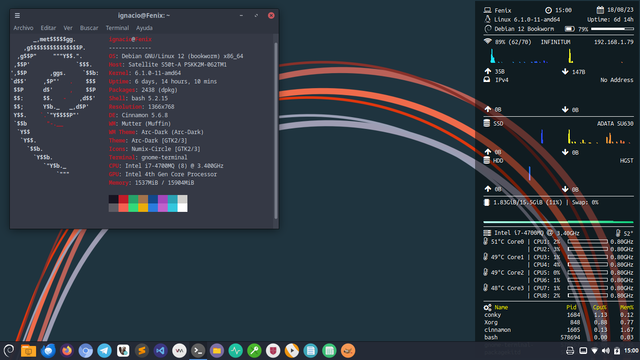Open the power manager tray icon
This screenshot has width=640, height=360.
point(617,351)
